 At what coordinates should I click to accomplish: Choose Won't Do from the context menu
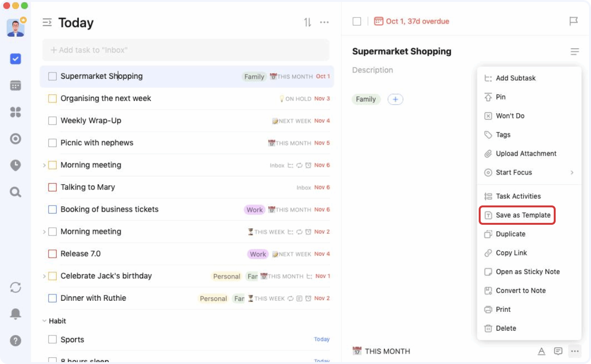(510, 116)
